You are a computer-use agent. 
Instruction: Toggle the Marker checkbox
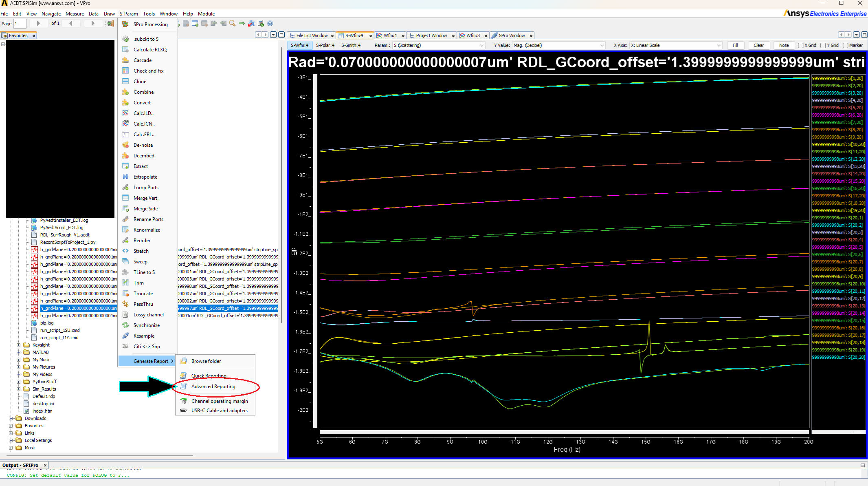coord(845,45)
